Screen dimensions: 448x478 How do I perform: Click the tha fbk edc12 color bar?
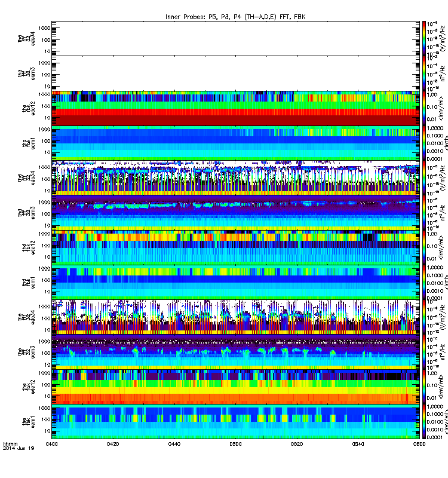click(x=424, y=108)
